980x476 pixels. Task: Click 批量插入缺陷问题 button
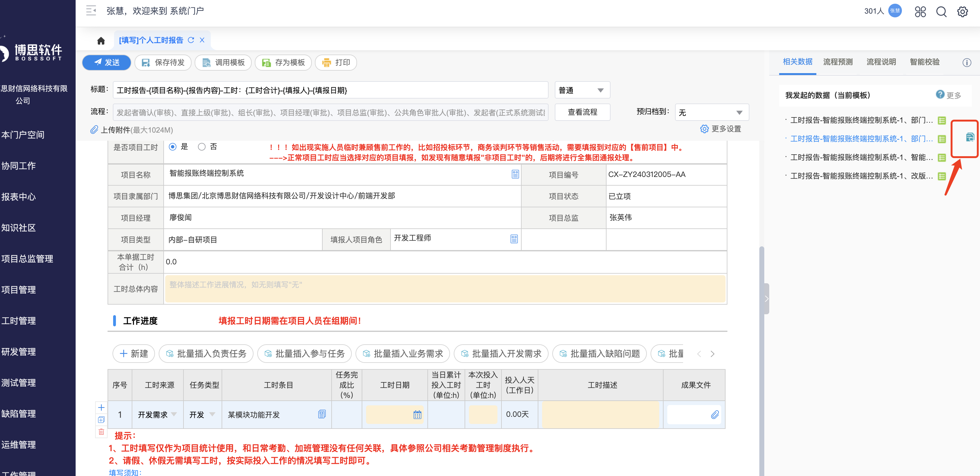pyautogui.click(x=599, y=354)
